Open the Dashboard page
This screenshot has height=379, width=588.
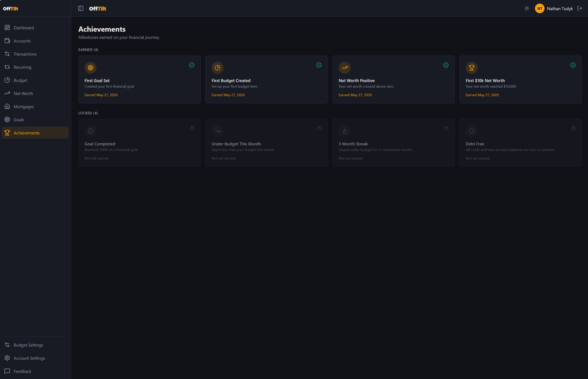point(35,27)
